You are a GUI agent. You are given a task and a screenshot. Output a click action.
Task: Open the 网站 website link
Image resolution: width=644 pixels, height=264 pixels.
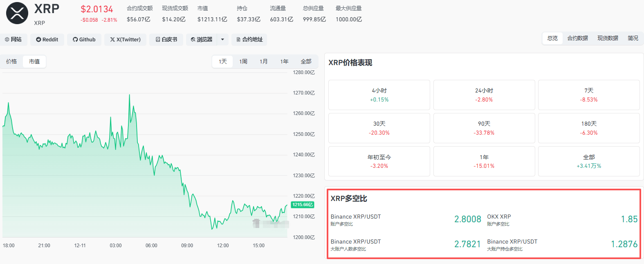pos(13,39)
